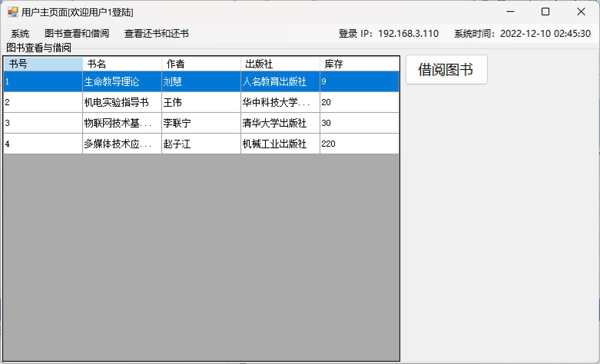Select the book name cell 多媒体技术应...
This screenshot has width=600, height=364.
[122, 144]
